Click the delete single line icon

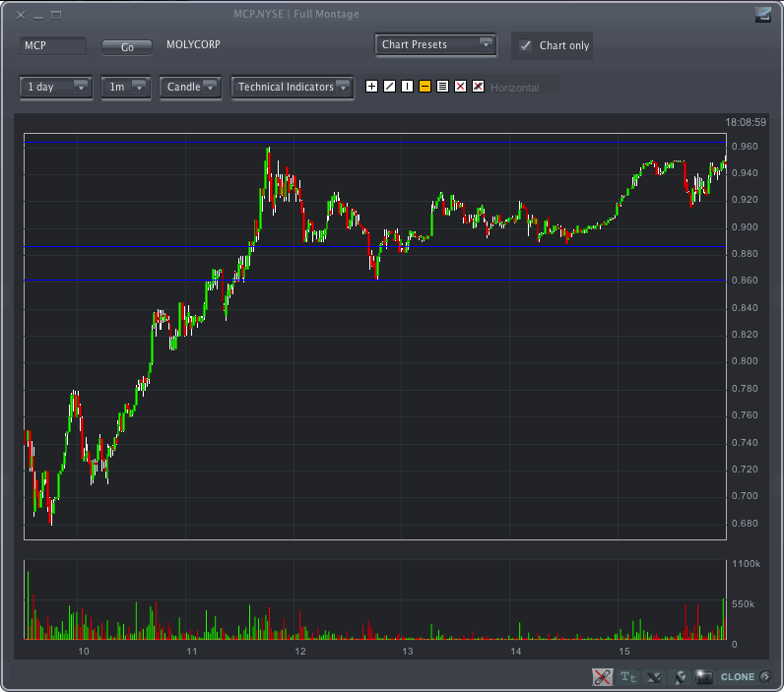tap(460, 87)
